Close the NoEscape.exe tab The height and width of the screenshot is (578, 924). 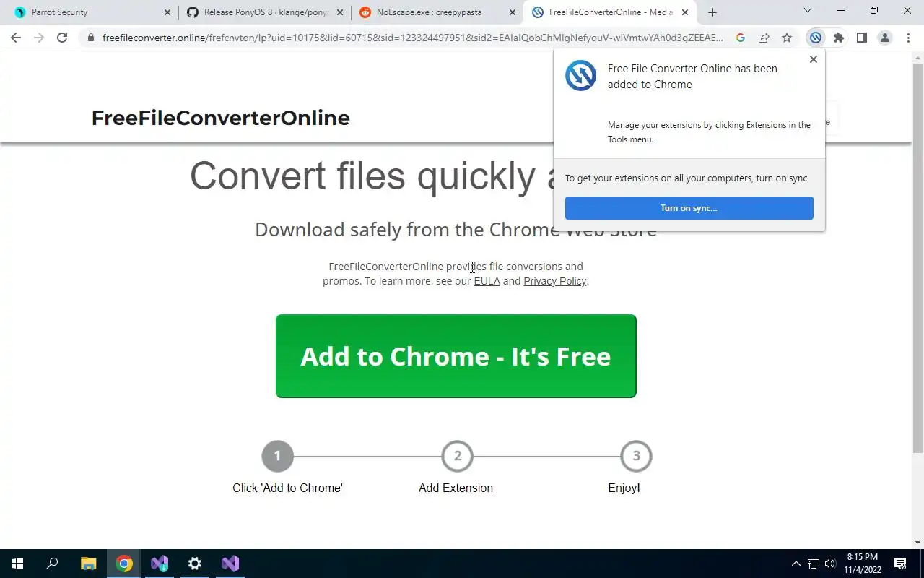click(513, 12)
